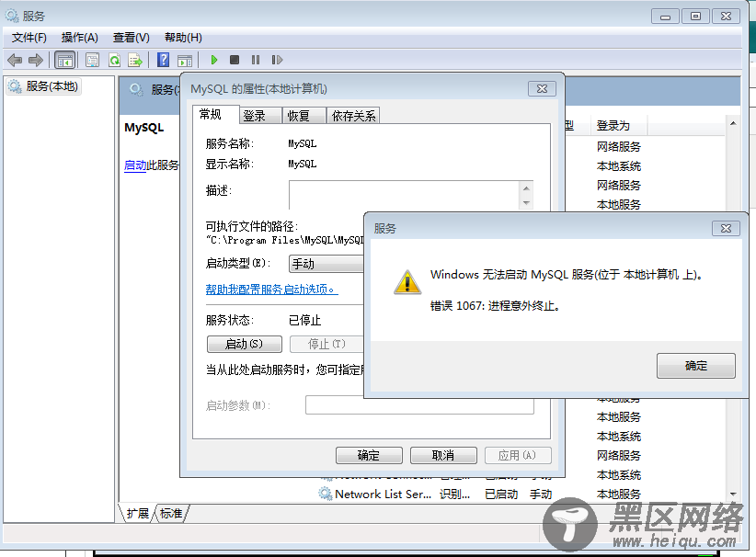Restart service with the restart icon

[x=277, y=60]
